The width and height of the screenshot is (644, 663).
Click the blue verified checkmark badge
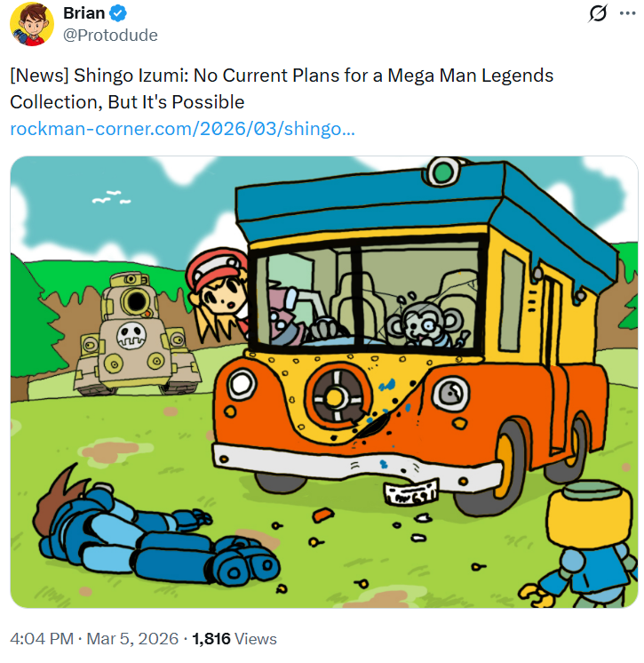point(118,13)
